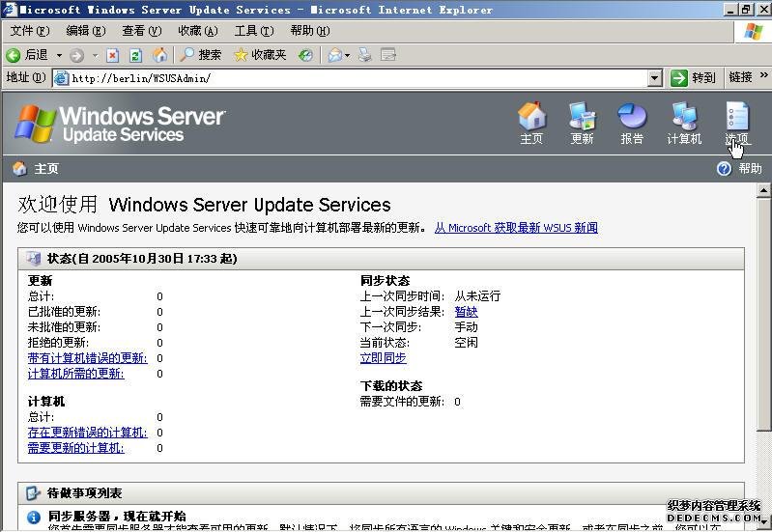
Task: Click the WSUS news link from Microsoft
Action: (x=516, y=228)
